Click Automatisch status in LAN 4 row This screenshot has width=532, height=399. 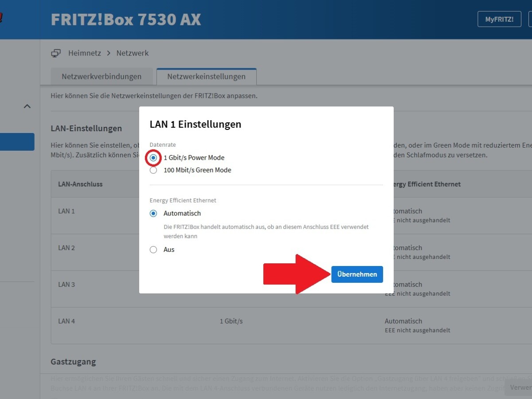pos(403,321)
